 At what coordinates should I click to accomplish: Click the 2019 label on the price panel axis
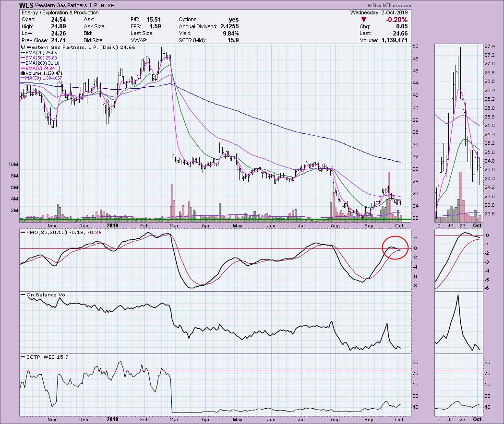[x=112, y=225]
